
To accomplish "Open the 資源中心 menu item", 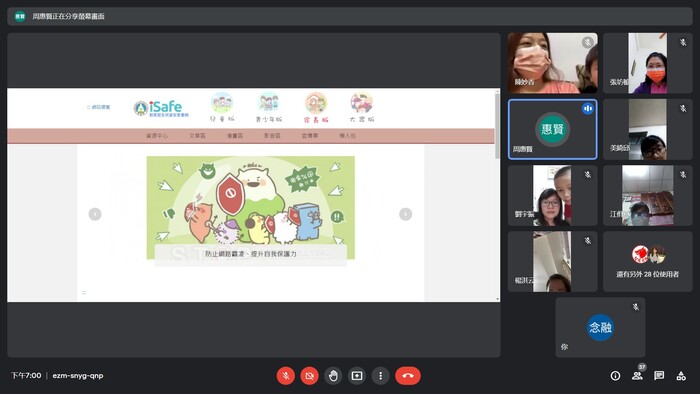I will (x=157, y=136).
